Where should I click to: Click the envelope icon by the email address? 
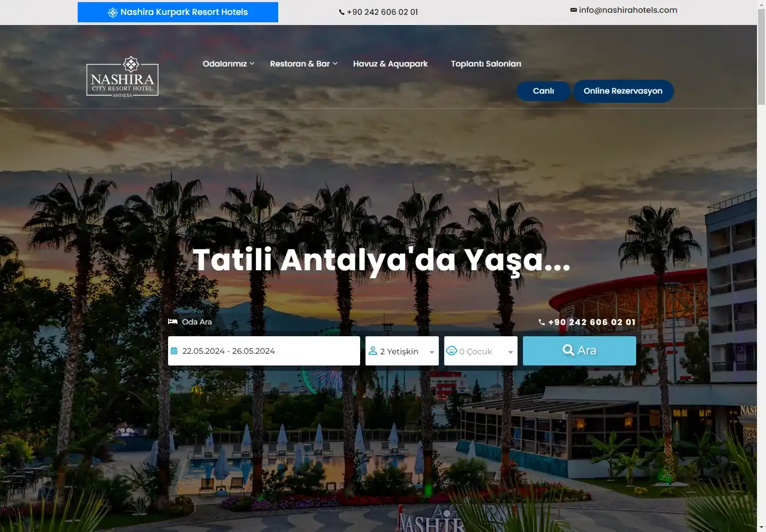573,10
